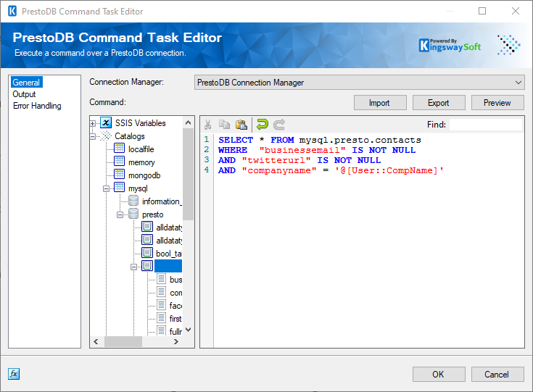Click "businessemail" text in the query
Image resolution: width=533 pixels, height=392 pixels.
[x=302, y=150]
